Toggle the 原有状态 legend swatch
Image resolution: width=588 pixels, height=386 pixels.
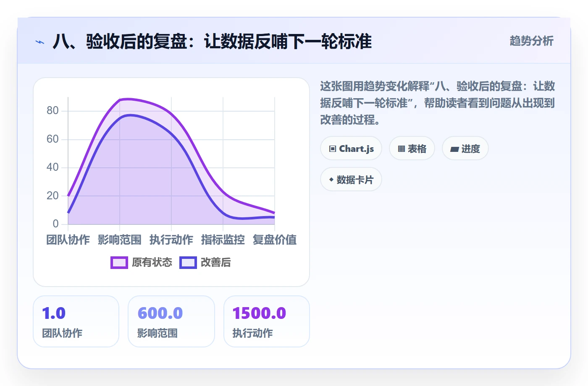[119, 263]
